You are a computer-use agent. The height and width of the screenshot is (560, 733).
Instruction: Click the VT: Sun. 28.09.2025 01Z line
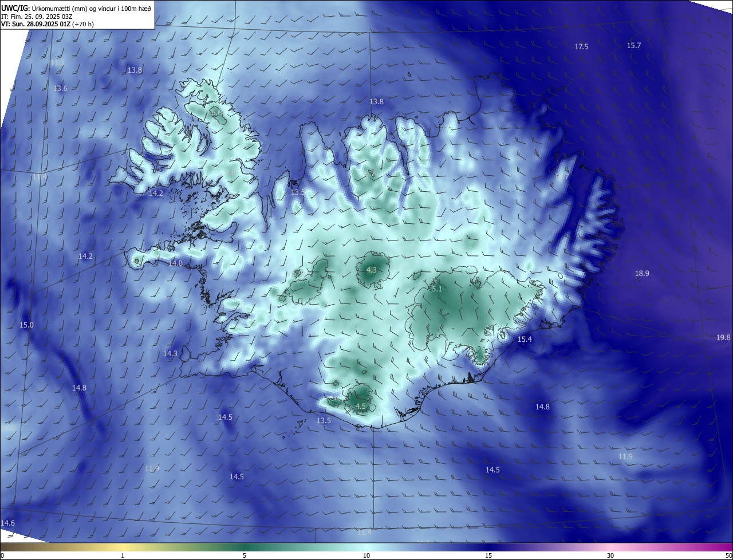click(48, 24)
